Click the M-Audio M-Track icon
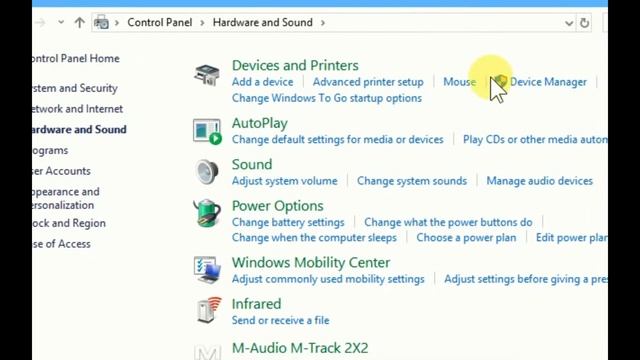The image size is (640, 360). coord(207,352)
